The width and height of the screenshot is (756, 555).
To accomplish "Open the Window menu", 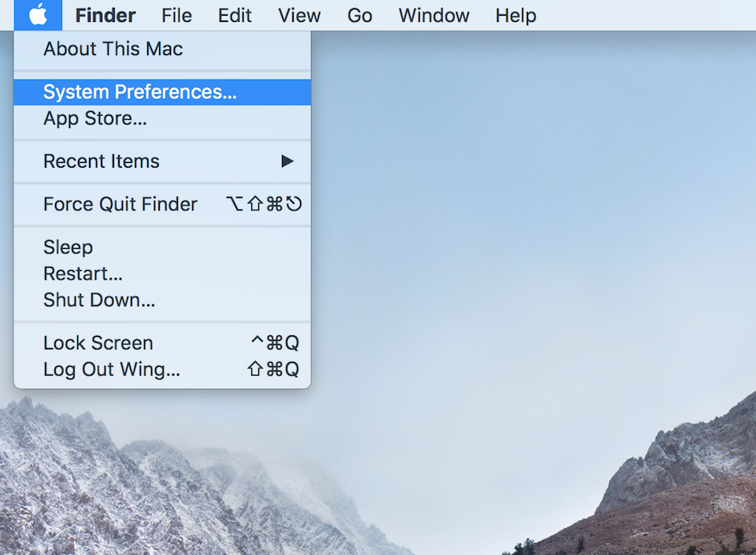I will click(433, 15).
